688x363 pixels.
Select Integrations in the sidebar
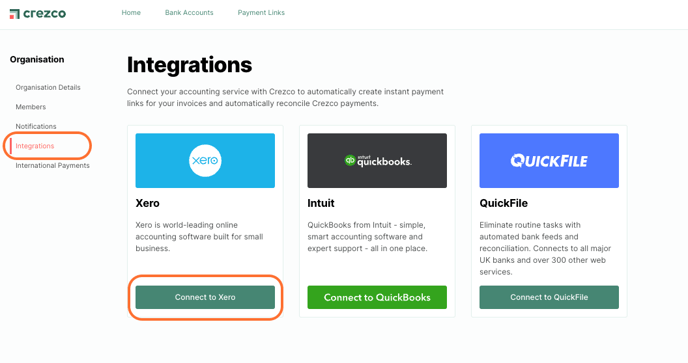coord(35,146)
